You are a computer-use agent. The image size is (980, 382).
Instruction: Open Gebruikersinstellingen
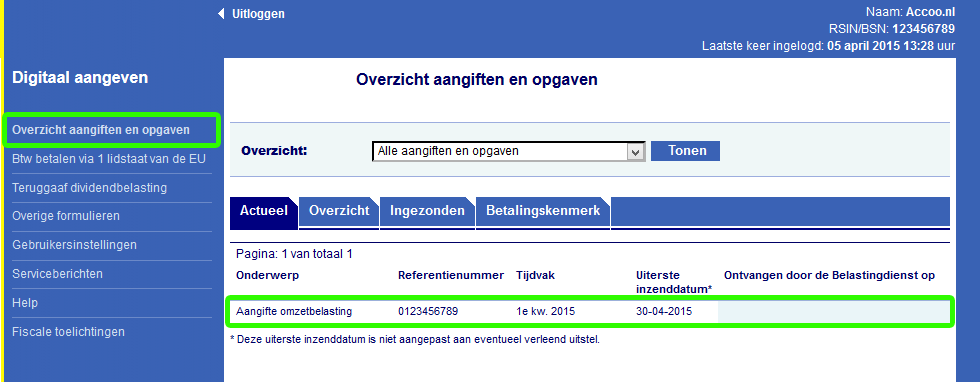click(74, 245)
